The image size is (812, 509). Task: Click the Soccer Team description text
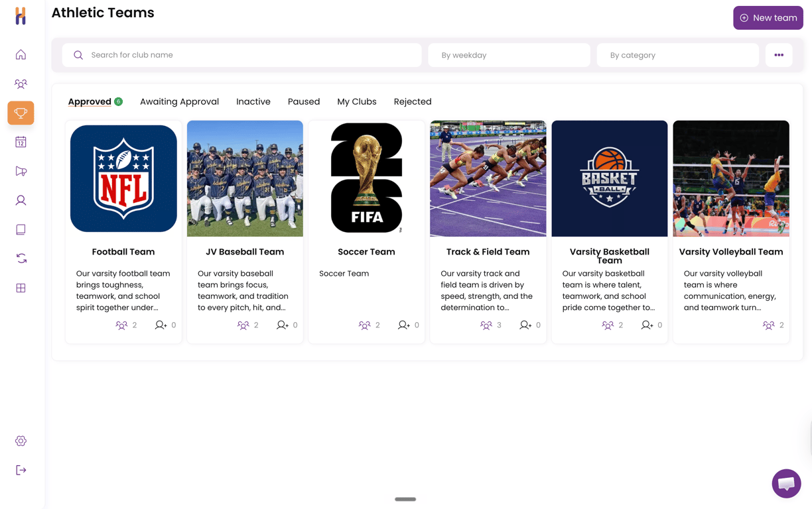pyautogui.click(x=344, y=274)
